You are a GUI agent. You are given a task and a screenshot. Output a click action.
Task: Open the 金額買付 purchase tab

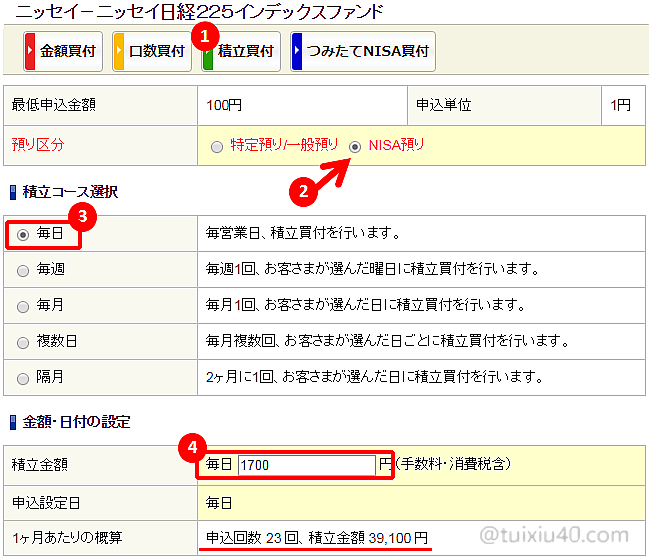[63, 51]
